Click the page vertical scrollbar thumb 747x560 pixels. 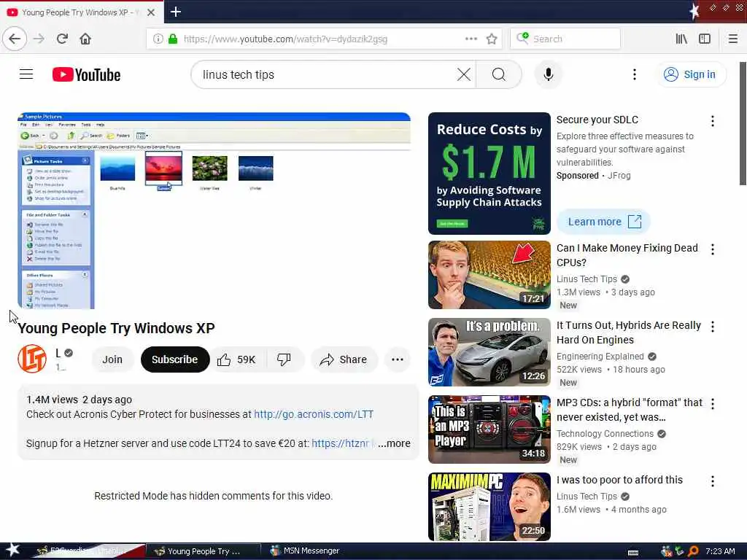[x=742, y=124]
